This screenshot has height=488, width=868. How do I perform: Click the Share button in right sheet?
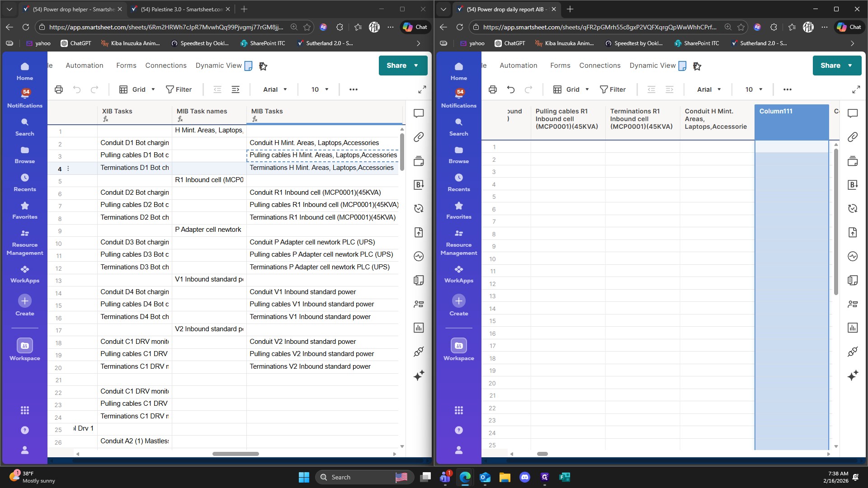pyautogui.click(x=830, y=66)
